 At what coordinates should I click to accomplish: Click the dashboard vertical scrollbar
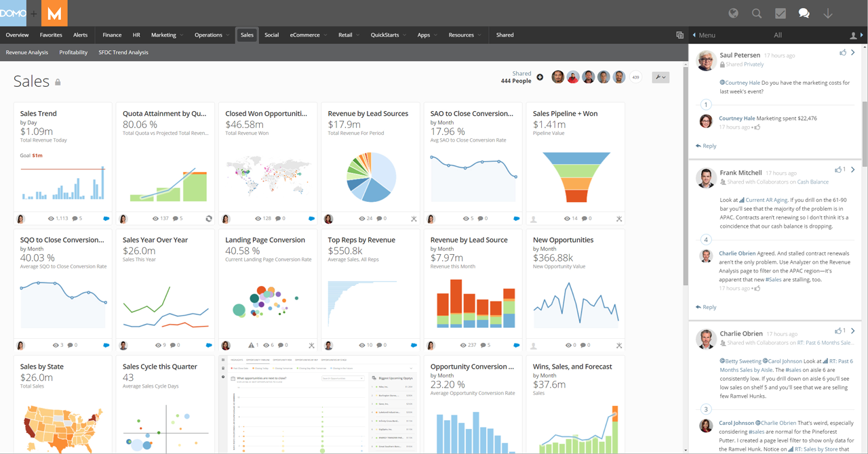[685, 169]
